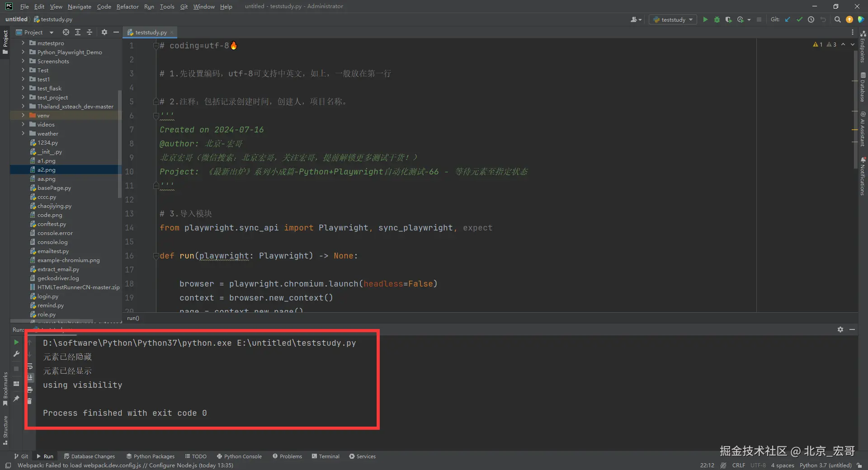Screen dimensions: 868x470
Task: Toggle scroll to end of console
Action: pos(29,378)
